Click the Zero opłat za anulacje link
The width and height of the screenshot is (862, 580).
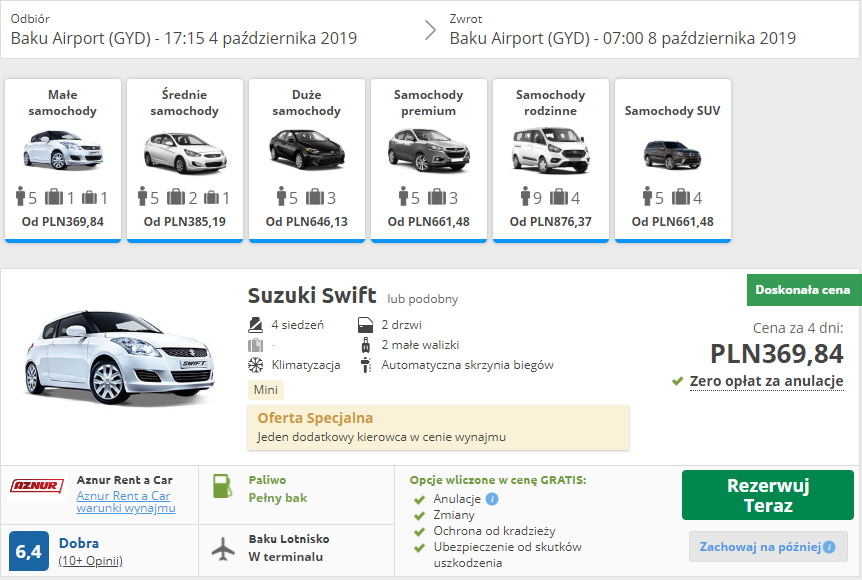[x=766, y=381]
